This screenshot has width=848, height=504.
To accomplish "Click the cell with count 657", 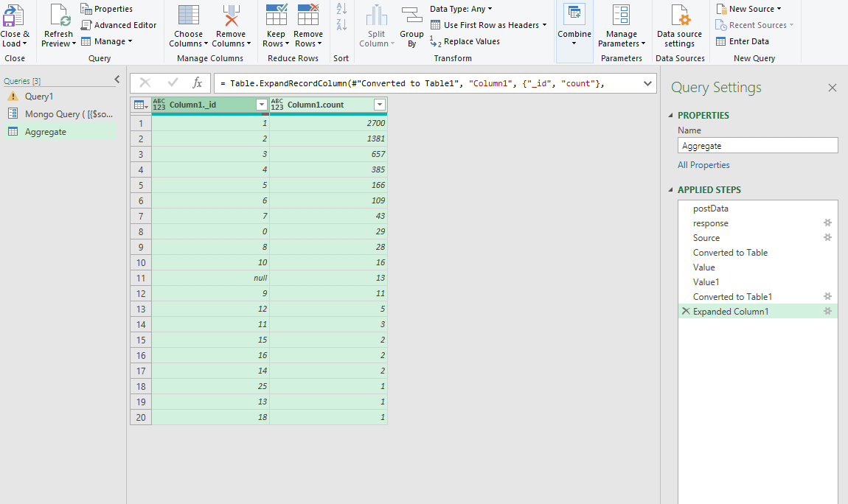I will click(328, 154).
